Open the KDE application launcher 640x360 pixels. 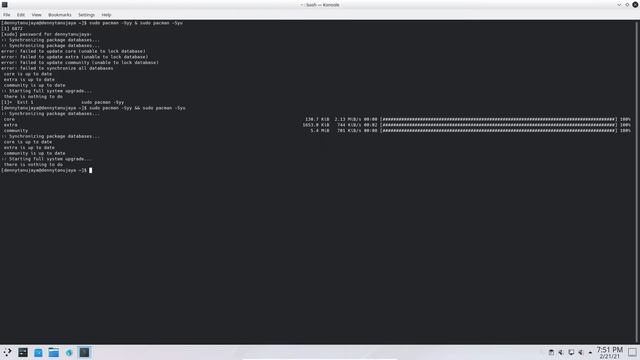(7, 352)
